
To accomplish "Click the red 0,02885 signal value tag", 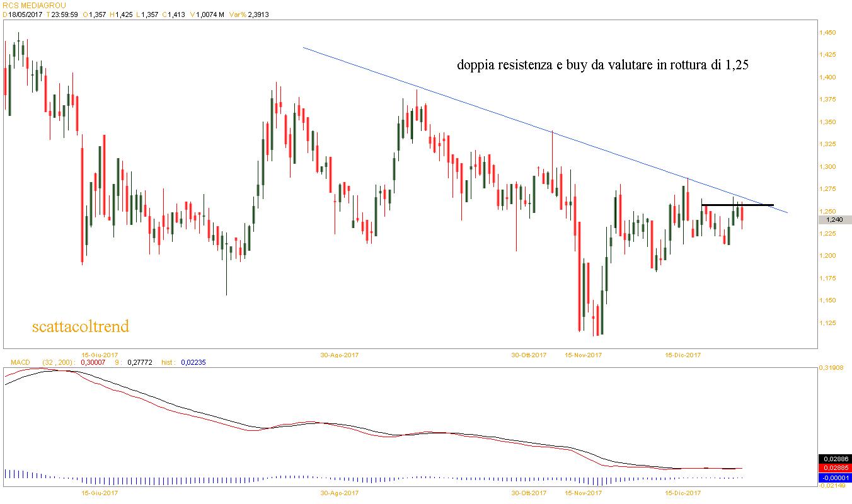I will (835, 469).
